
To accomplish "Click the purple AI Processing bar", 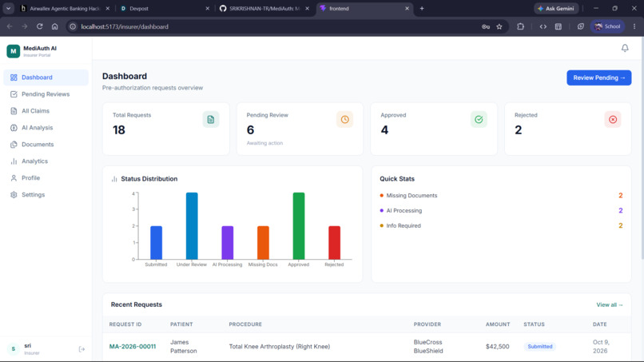I will (x=228, y=243).
